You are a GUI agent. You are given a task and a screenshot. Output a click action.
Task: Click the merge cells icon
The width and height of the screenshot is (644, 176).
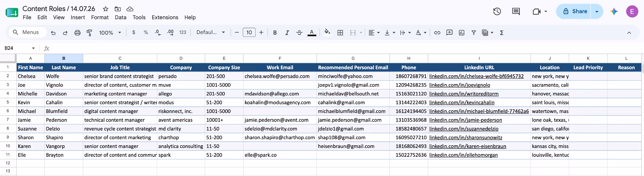tap(353, 32)
